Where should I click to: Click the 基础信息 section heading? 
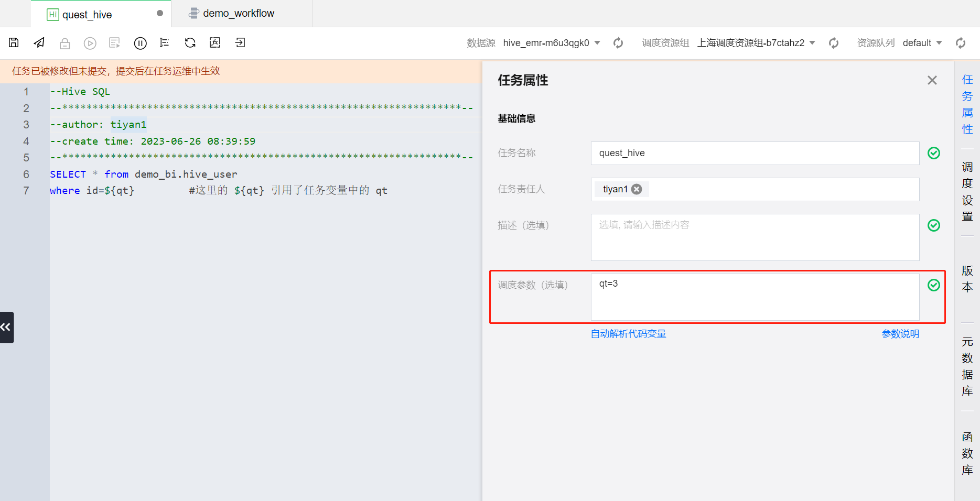516,118
